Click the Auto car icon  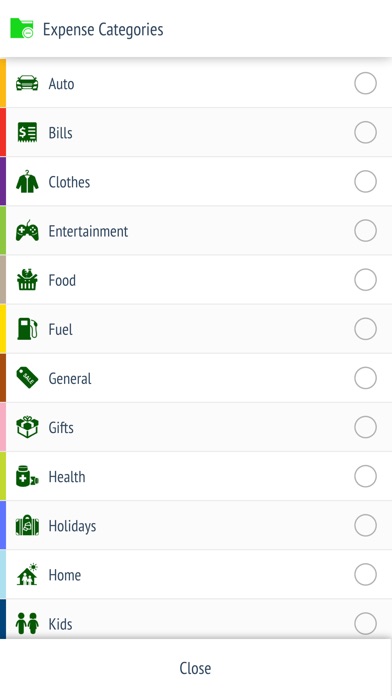point(27,83)
